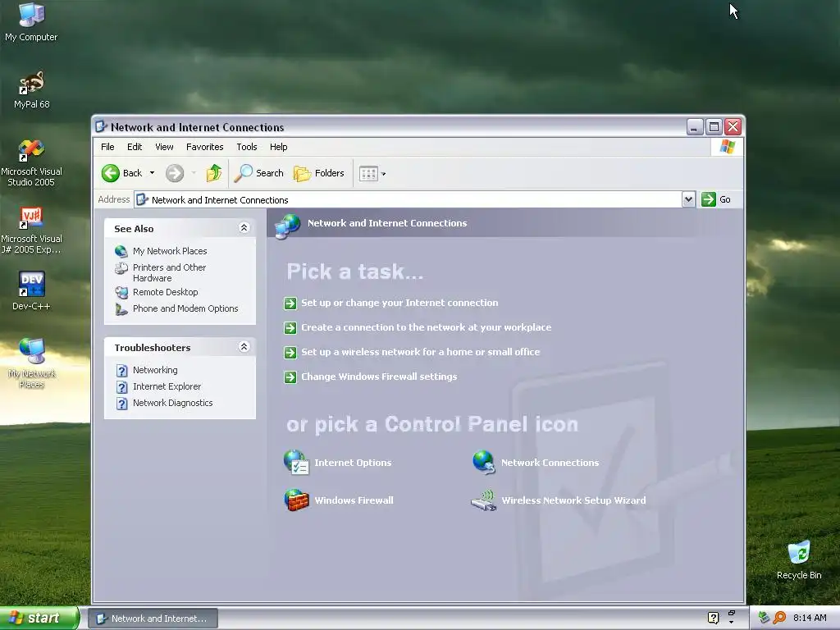This screenshot has height=630, width=840.
Task: Open the Search pane
Action: [x=258, y=173]
